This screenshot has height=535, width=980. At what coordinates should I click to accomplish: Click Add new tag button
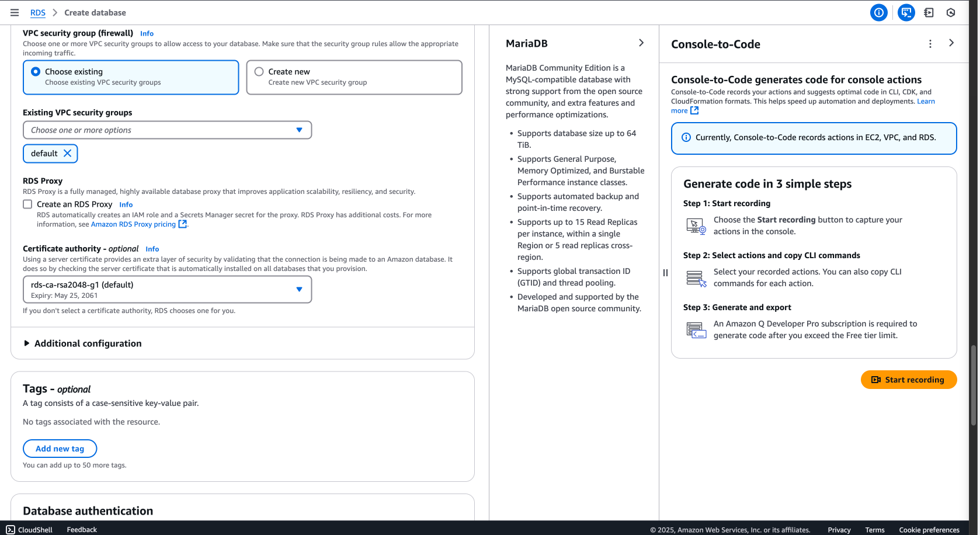(60, 449)
